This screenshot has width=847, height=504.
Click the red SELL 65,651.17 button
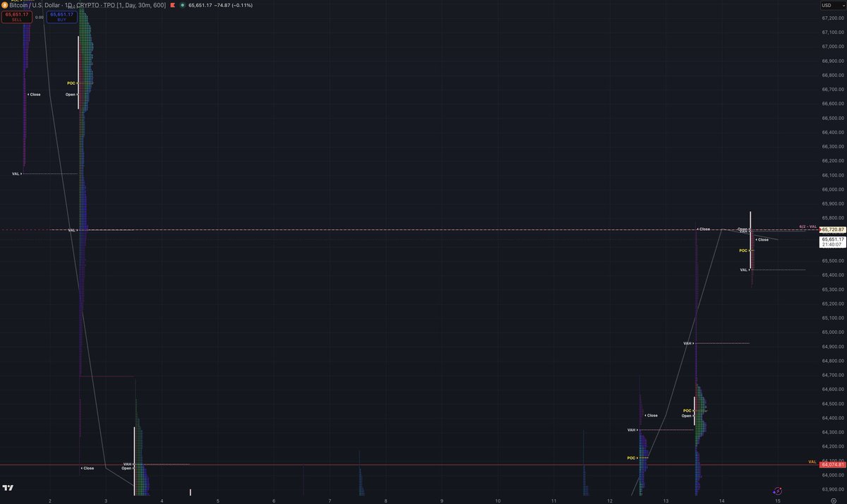[17, 16]
